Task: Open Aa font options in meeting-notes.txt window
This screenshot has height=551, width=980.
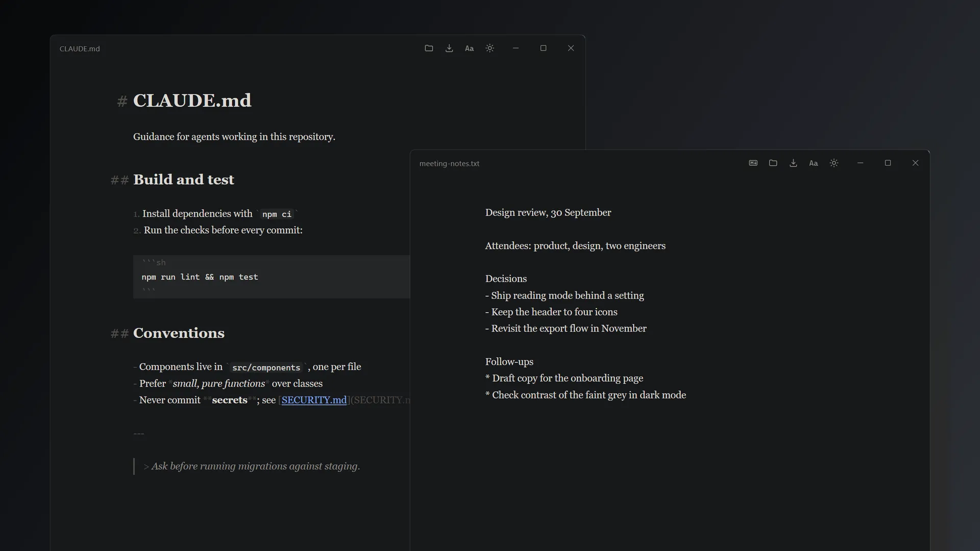Action: point(814,163)
